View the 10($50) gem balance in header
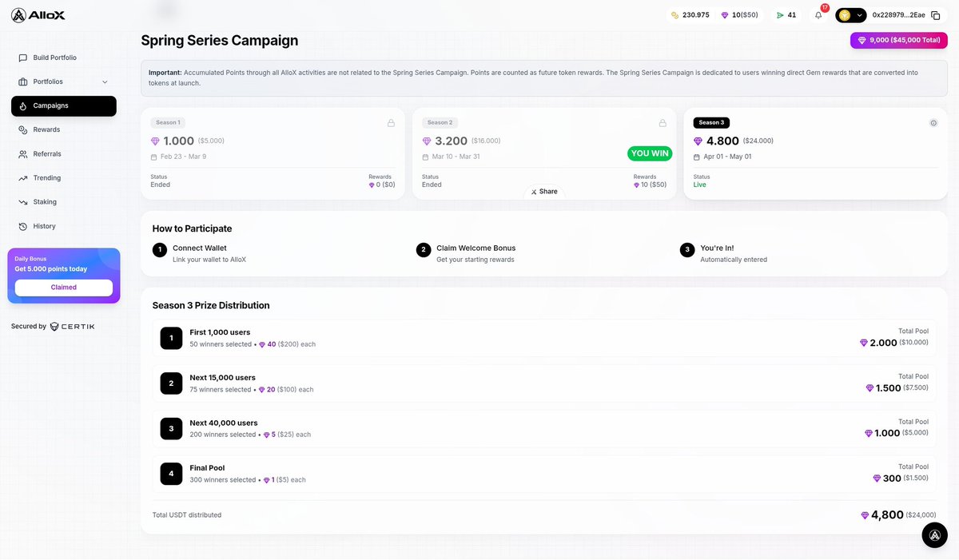Screen dimensions: 959x560 [x=738, y=15]
